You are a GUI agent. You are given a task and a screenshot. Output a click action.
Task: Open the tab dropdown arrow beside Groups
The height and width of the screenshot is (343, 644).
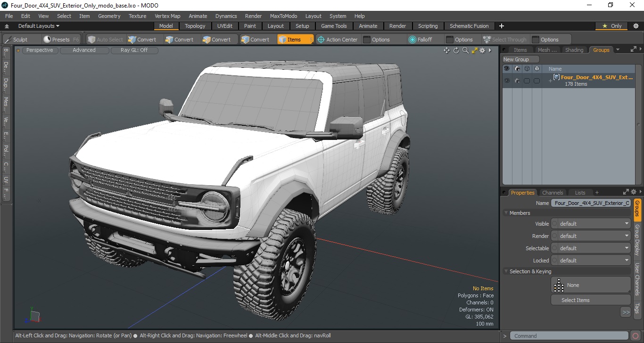(x=618, y=49)
